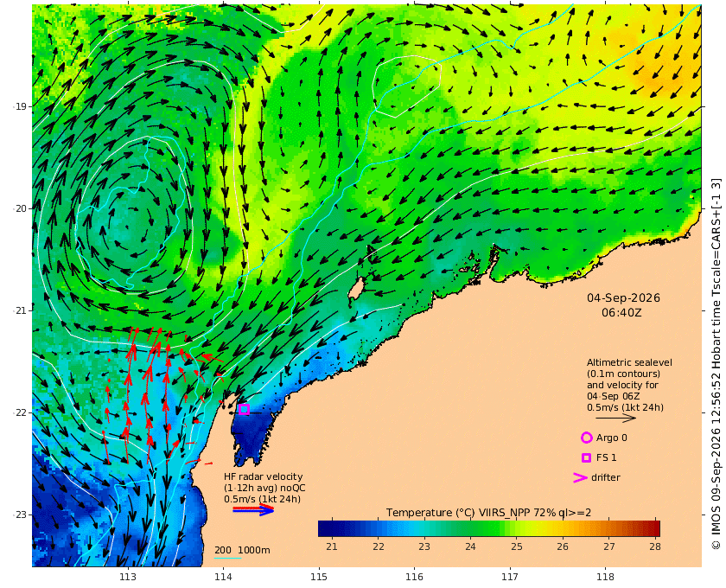The width and height of the screenshot is (726, 588).
Task: Click the 118 longitude axis label
Action: click(x=605, y=577)
